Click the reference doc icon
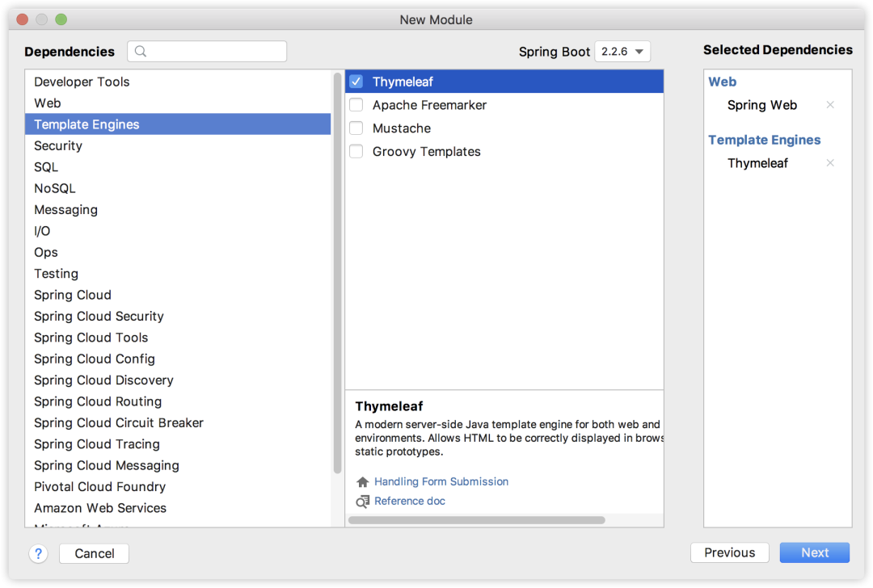Image resolution: width=873 pixels, height=588 pixels. [x=362, y=502]
